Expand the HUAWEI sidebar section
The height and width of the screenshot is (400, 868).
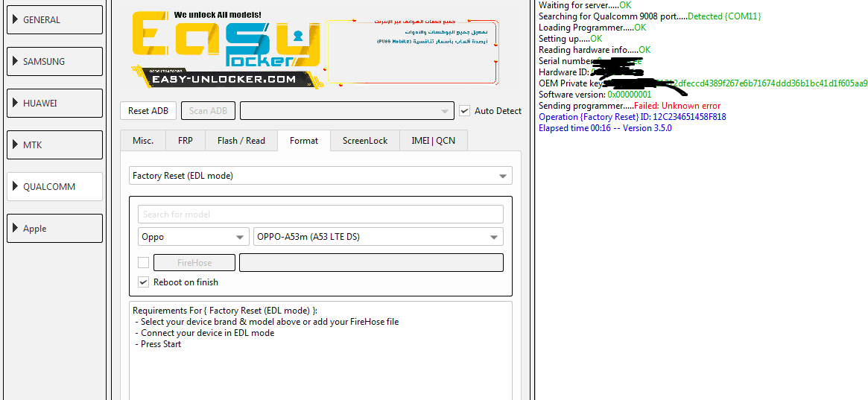point(54,103)
